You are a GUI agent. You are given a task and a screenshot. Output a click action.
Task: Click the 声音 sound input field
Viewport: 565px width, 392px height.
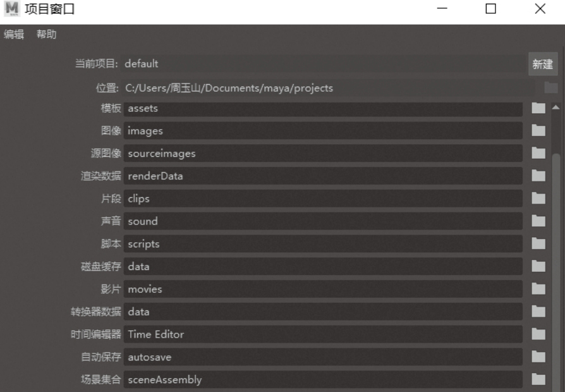[x=323, y=221]
